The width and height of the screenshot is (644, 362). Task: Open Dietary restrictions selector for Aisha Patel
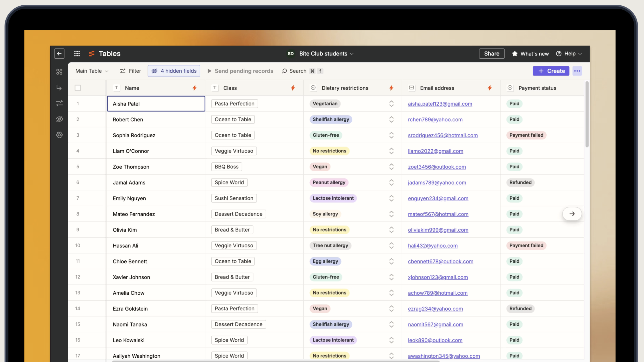click(391, 104)
